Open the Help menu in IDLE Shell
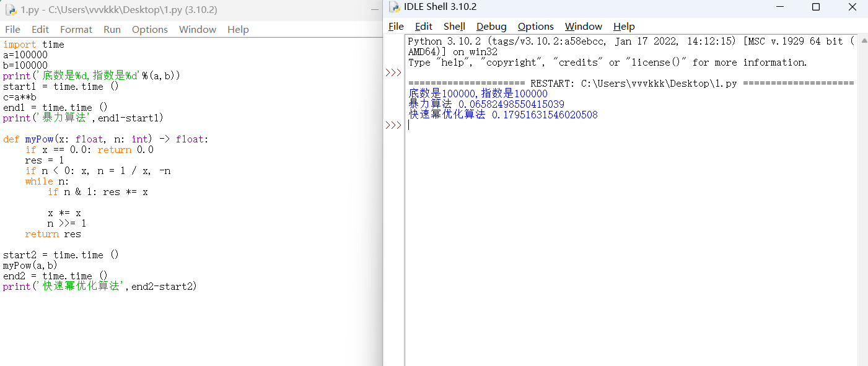Screen dimensions: 868x366 (x=624, y=26)
